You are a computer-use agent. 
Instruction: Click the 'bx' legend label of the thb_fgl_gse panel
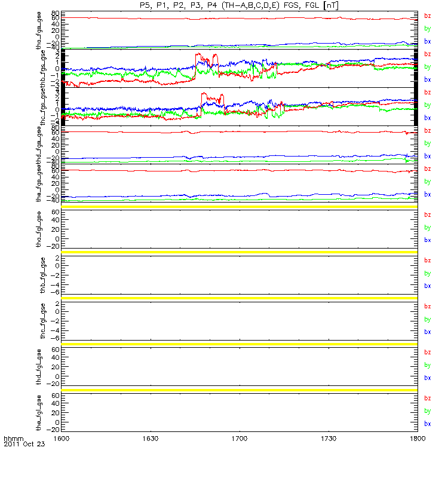click(428, 286)
